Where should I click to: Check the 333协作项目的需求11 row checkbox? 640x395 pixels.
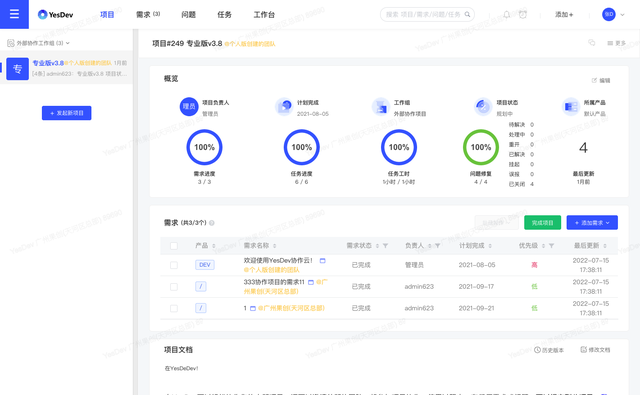174,286
